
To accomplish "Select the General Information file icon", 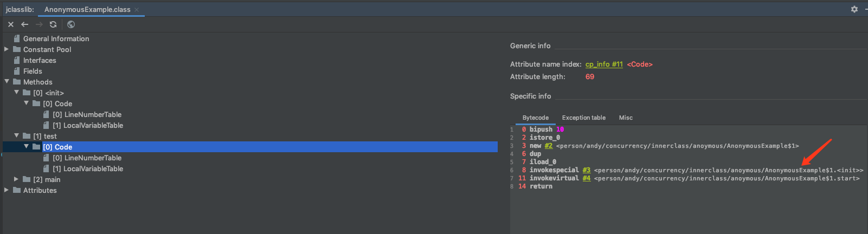I will pos(17,38).
